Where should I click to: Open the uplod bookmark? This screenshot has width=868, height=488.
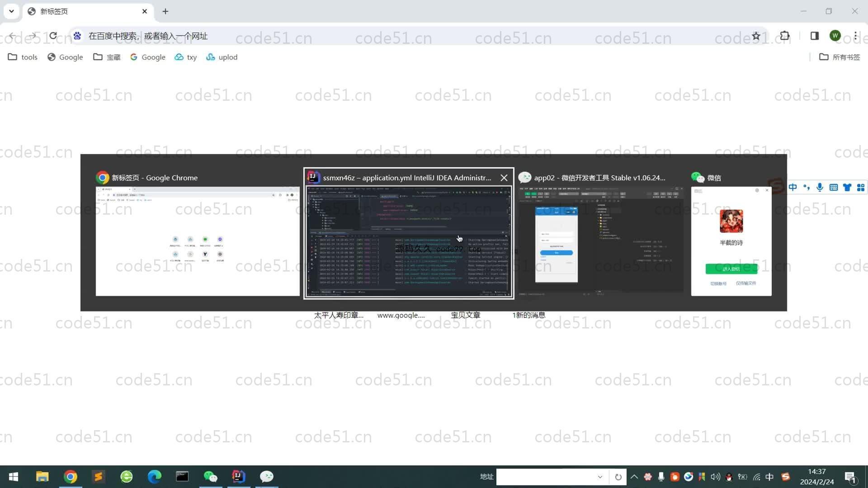tap(222, 57)
